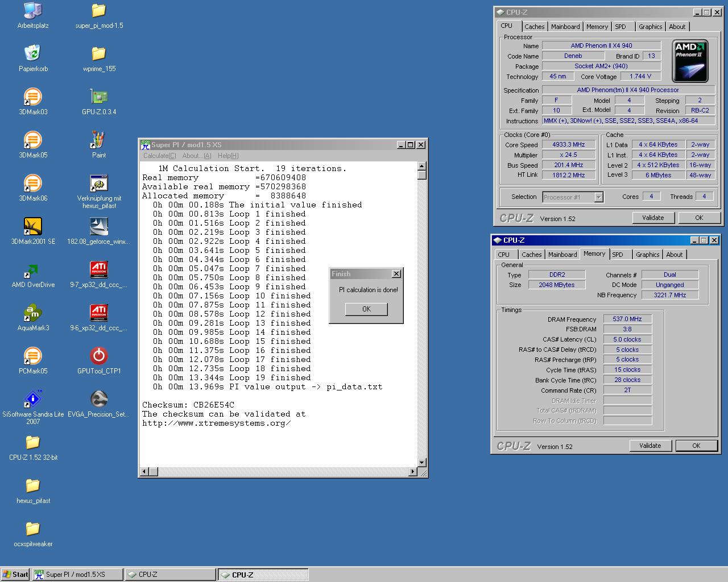
Task: Open About tab in upper CPU-Z
Action: [x=677, y=27]
